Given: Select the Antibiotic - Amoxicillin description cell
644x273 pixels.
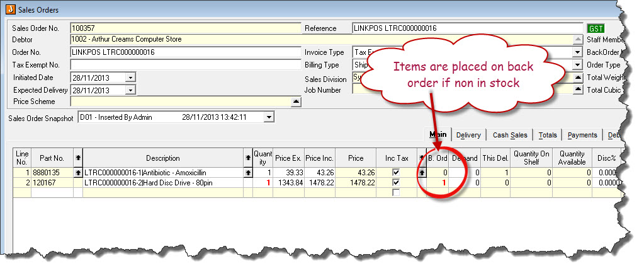Looking at the screenshot, I should 163,173.
